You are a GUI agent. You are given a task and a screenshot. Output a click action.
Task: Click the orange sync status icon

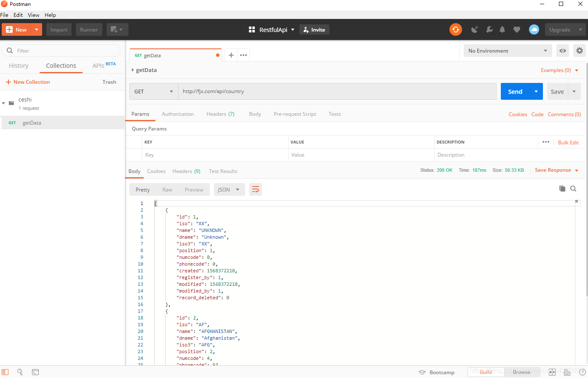point(455,29)
